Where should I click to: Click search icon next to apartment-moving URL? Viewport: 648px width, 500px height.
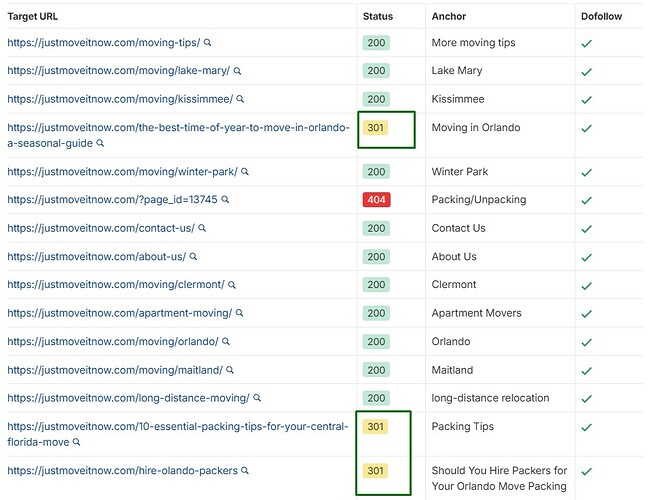coord(240,313)
